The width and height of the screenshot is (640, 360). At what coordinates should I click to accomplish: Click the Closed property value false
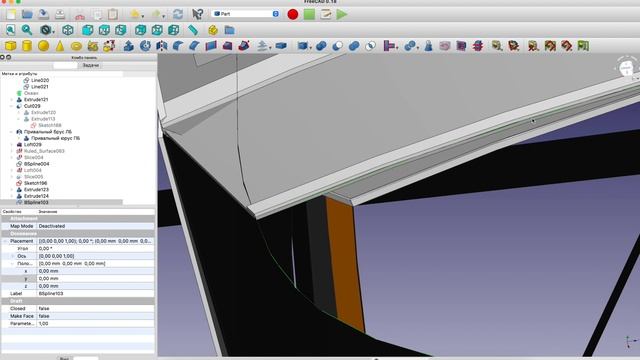(x=96, y=309)
